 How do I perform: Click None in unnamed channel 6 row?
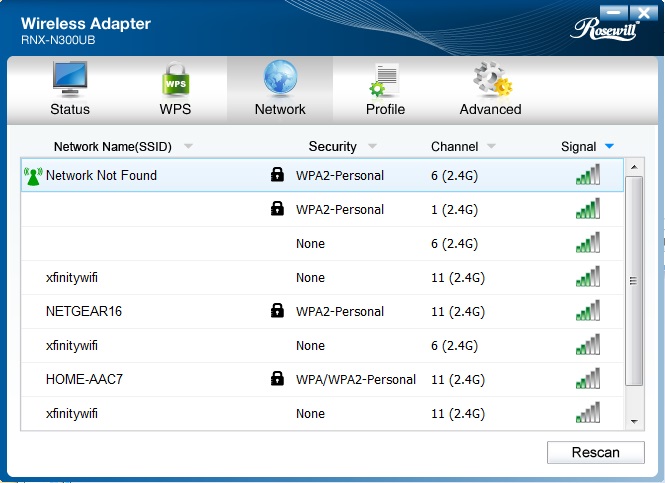pyautogui.click(x=310, y=244)
